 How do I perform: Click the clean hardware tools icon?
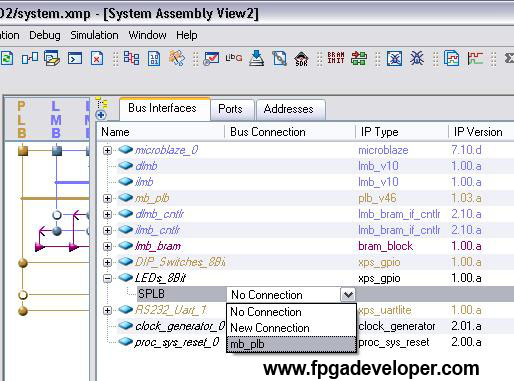pyautogui.click(x=177, y=58)
